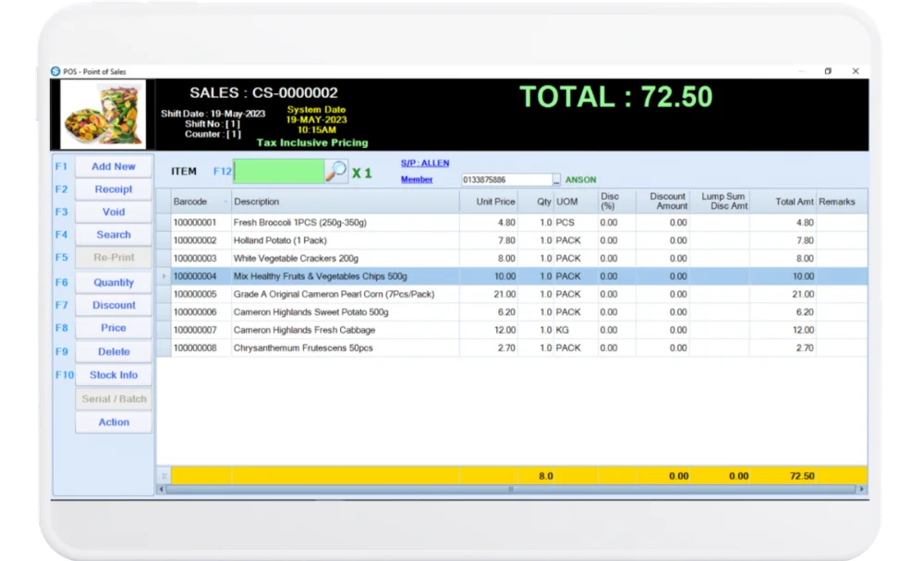Viewport: 924px width, 561px height.
Task: Click the product image thumbnail
Action: [103, 115]
